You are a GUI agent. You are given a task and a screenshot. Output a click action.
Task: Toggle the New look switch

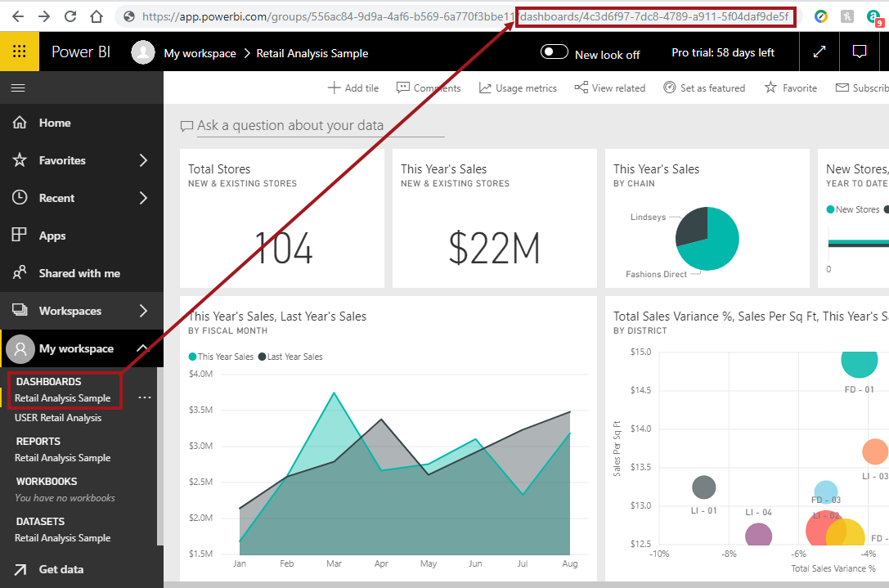pyautogui.click(x=555, y=52)
